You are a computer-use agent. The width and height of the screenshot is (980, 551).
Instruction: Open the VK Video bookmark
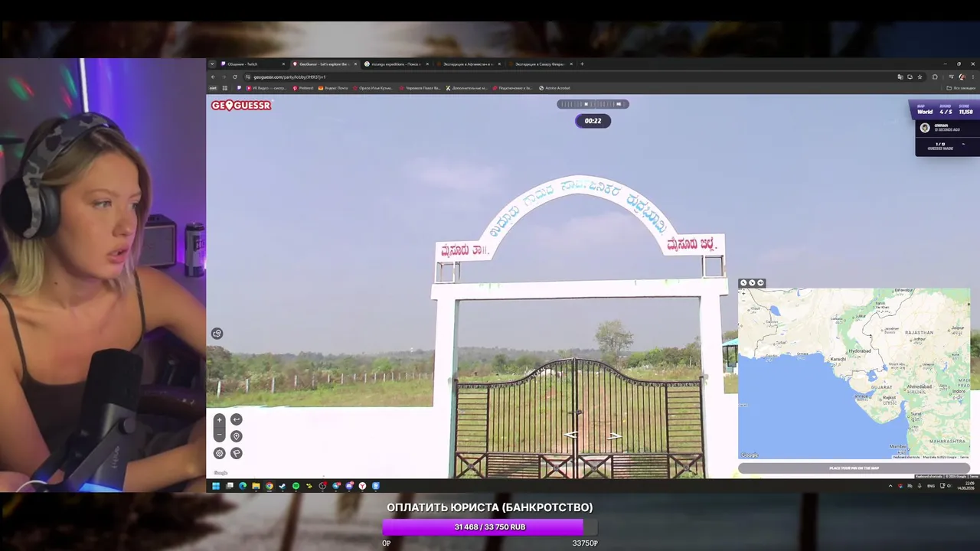click(266, 88)
